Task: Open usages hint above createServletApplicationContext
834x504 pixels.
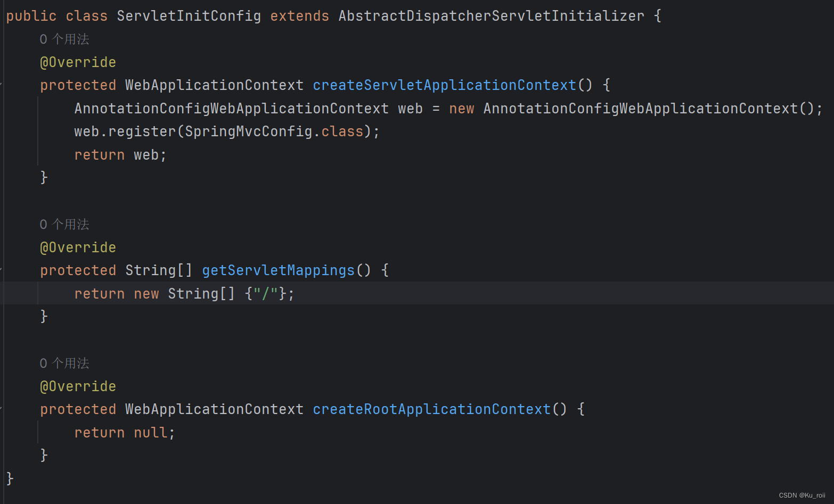Action: tap(64, 39)
